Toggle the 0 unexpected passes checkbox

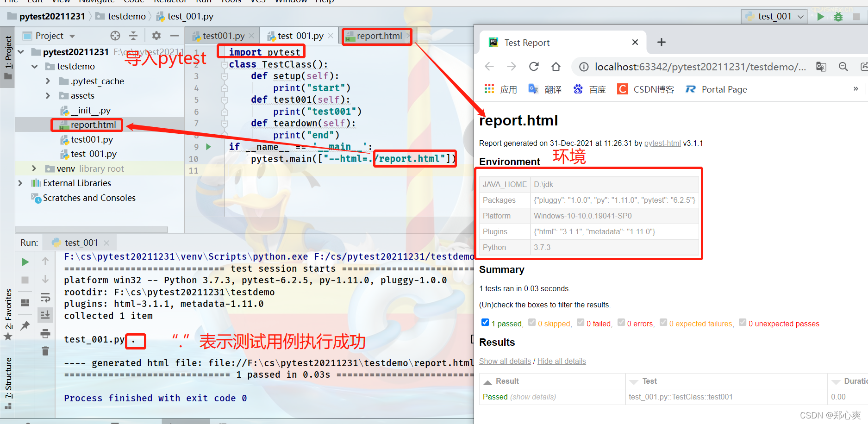coord(743,322)
